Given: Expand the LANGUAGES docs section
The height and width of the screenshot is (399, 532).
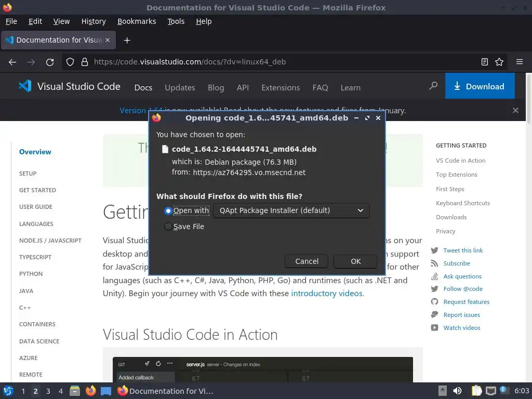Looking at the screenshot, I should pyautogui.click(x=36, y=224).
